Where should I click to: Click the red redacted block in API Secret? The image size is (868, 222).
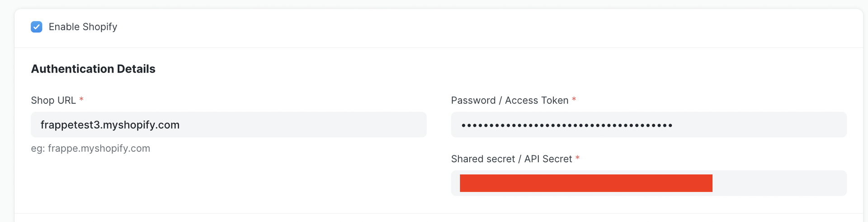pyautogui.click(x=586, y=183)
